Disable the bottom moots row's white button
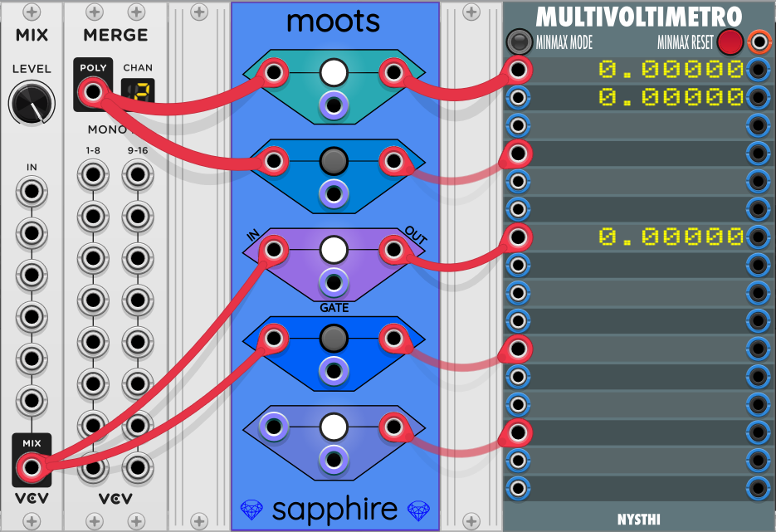 (334, 427)
